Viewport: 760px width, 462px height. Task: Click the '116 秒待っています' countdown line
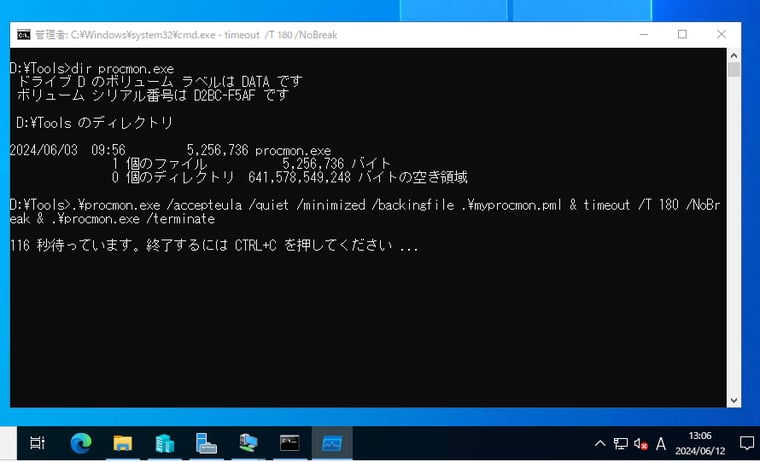pos(214,246)
